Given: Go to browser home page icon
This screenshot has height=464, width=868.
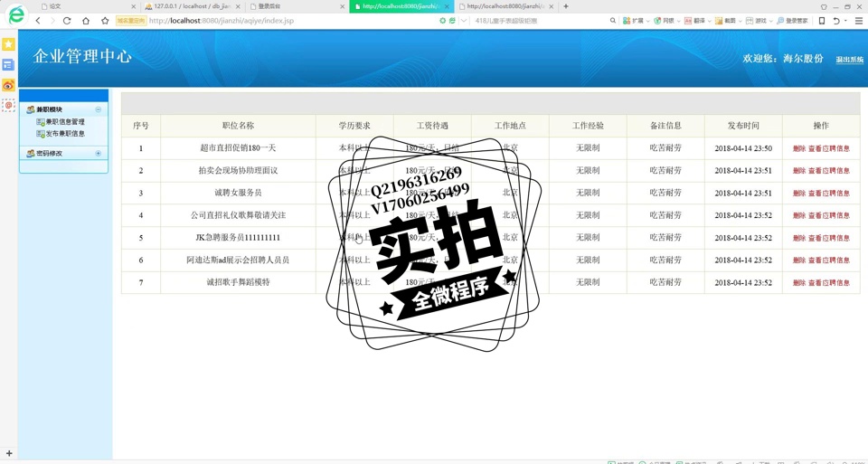Looking at the screenshot, I should coord(86,21).
